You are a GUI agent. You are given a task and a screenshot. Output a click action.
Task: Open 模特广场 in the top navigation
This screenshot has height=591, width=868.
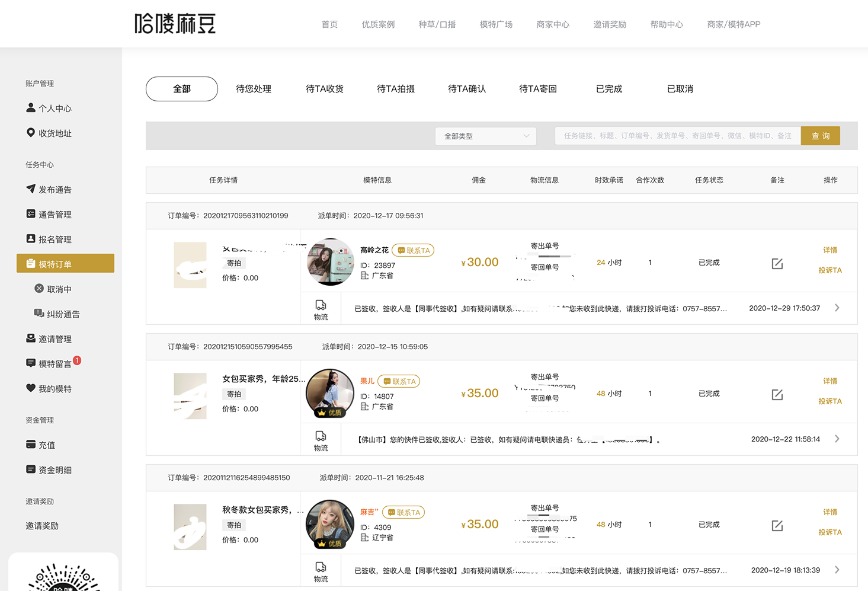(x=496, y=24)
